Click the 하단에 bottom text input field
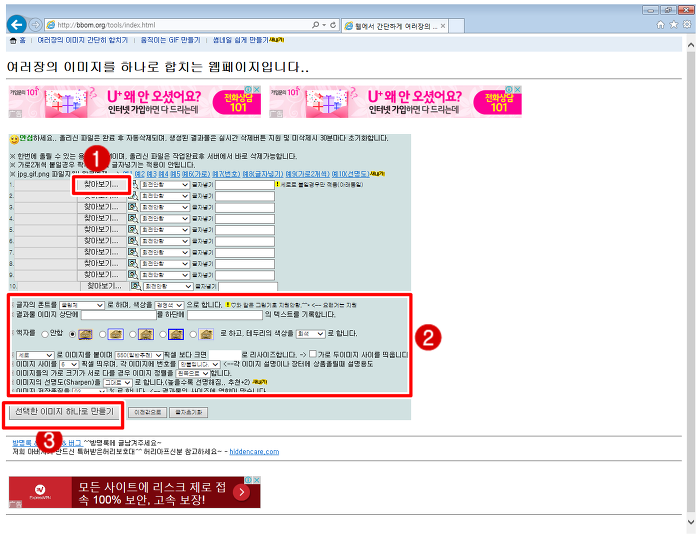The width and height of the screenshot is (700, 538). 225,315
